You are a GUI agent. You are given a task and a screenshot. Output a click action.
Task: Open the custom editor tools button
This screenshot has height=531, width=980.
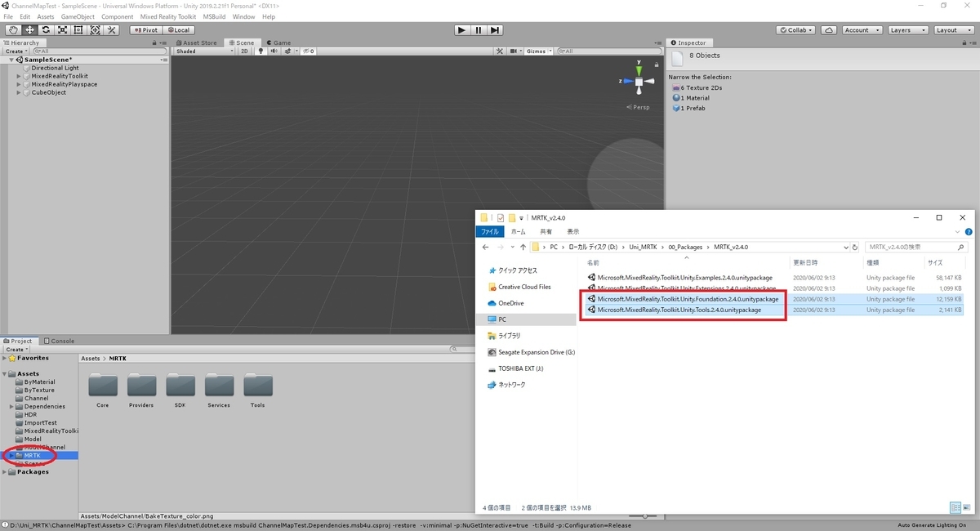click(x=112, y=30)
